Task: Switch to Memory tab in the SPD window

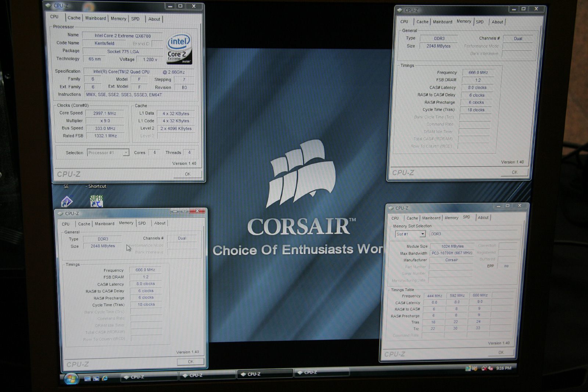Action: (451, 218)
